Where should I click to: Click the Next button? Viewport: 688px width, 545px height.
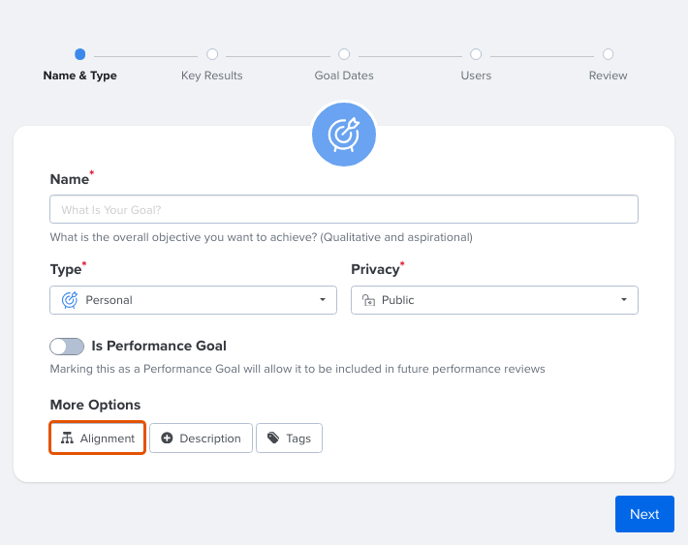(645, 514)
